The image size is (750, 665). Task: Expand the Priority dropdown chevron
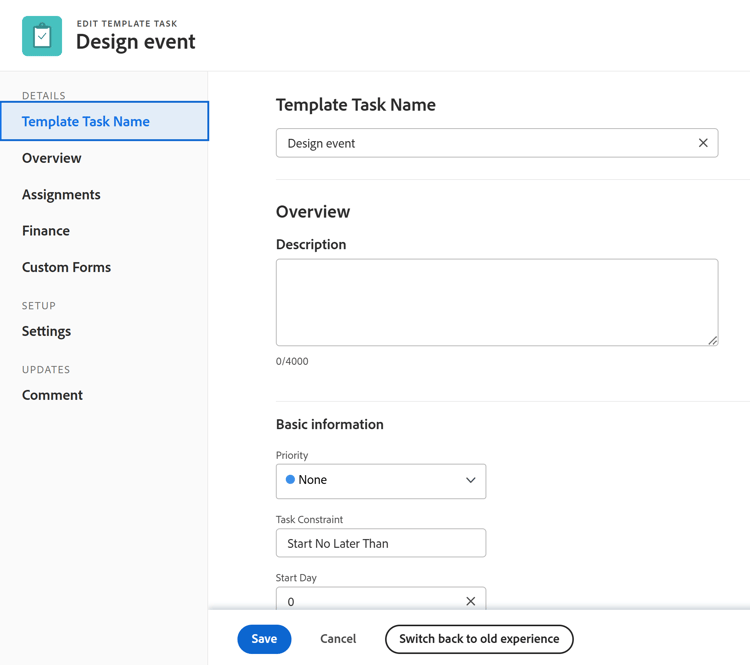coord(471,480)
